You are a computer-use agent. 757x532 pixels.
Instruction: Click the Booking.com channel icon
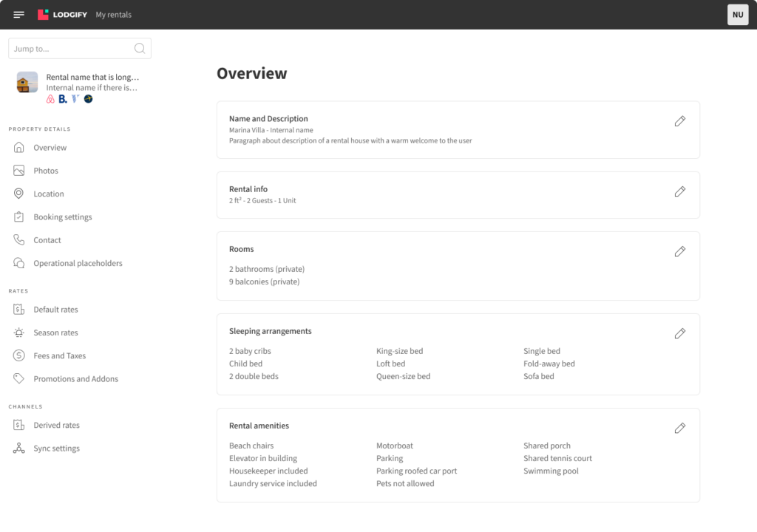coord(63,99)
